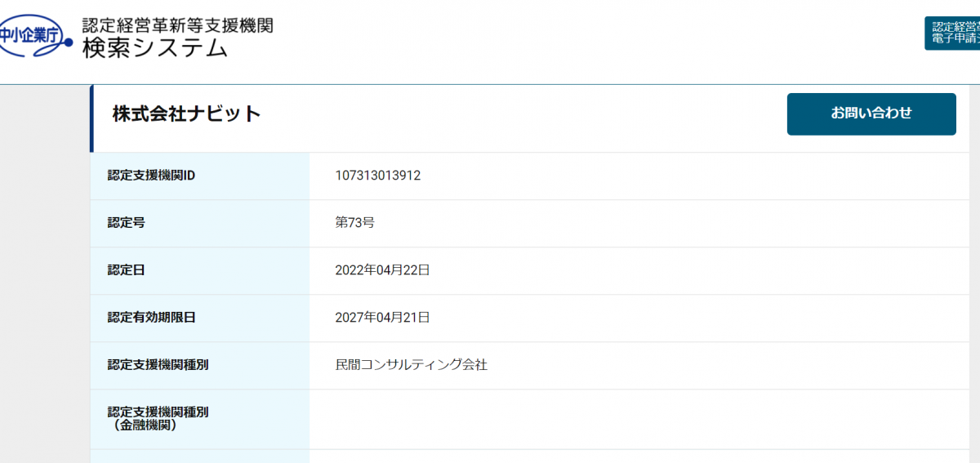Select the 認定支援機関ID row label
980x463 pixels.
151,176
